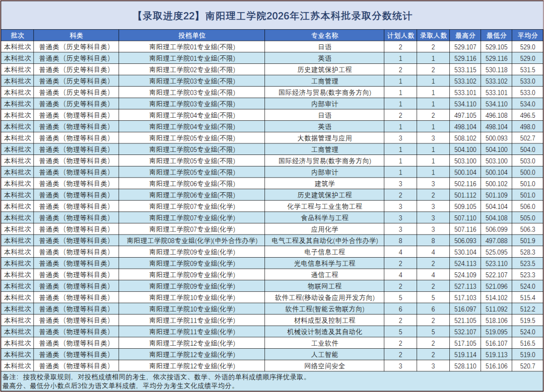Select the 批次 column header
Image resolution: width=544 pixels, height=392 pixels.
click(17, 35)
